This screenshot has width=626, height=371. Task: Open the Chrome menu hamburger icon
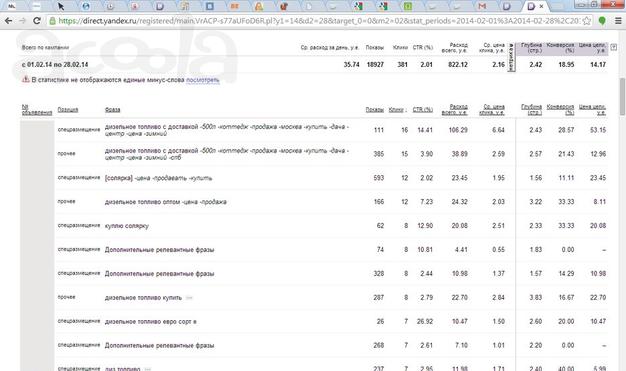[x=618, y=21]
